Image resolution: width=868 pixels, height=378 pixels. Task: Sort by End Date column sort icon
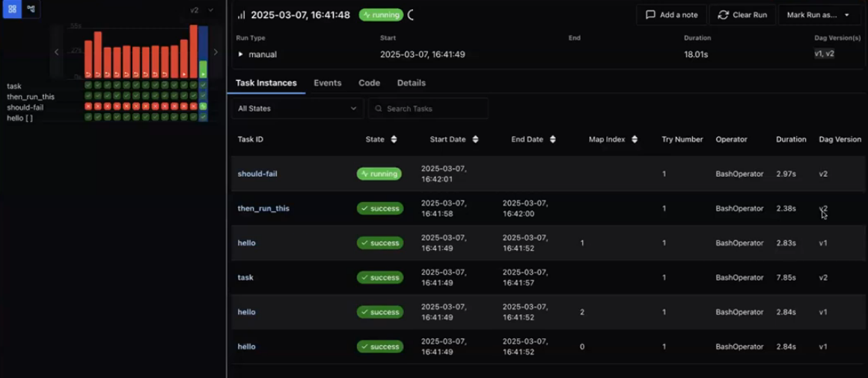click(553, 139)
